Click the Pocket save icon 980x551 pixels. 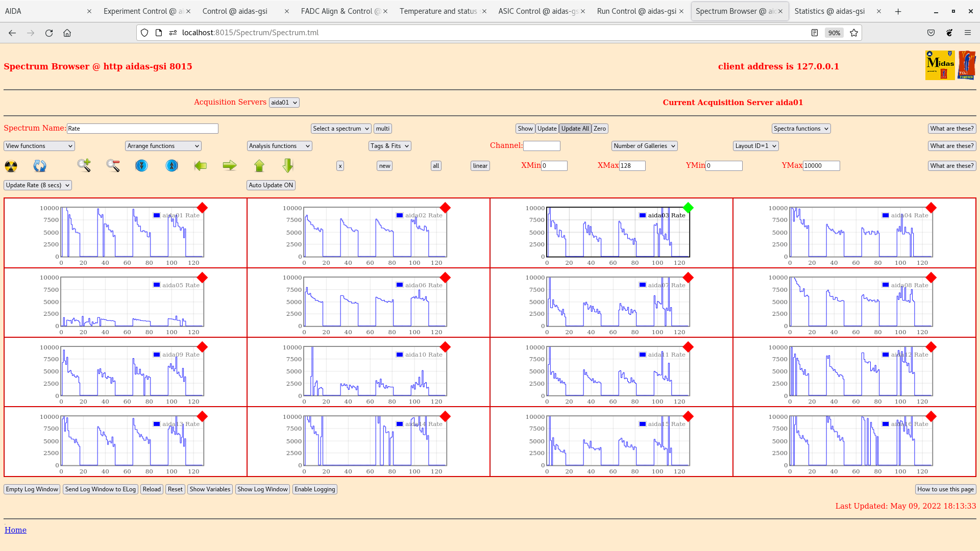931,33
